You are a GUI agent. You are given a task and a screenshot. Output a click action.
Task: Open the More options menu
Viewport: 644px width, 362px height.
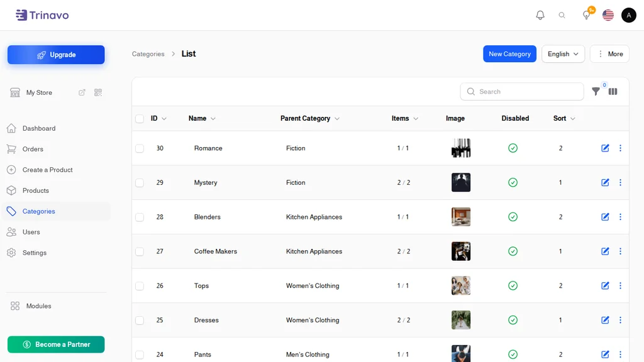[x=609, y=54]
